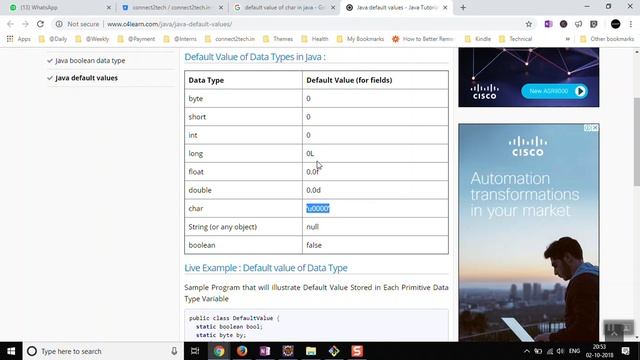Switch to default value of char Google tab
The height and width of the screenshot is (360, 640).
click(x=284, y=7)
